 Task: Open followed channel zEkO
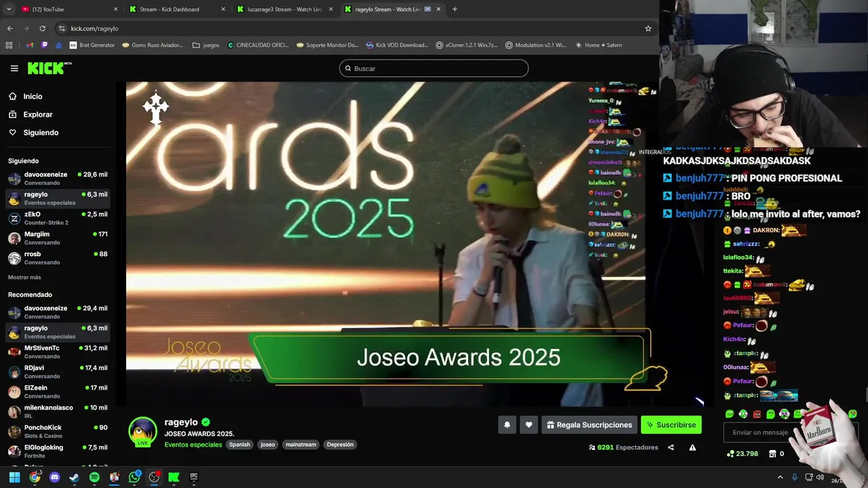pyautogui.click(x=58, y=218)
